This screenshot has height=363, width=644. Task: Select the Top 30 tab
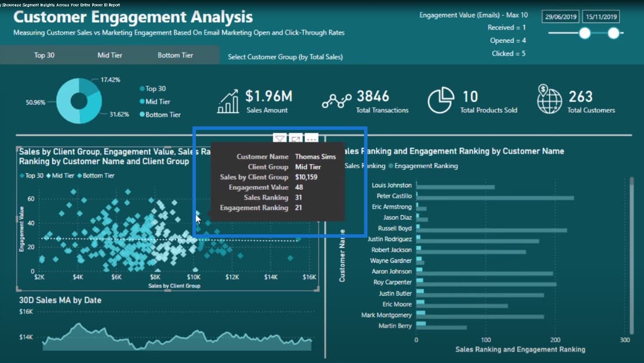44,55
